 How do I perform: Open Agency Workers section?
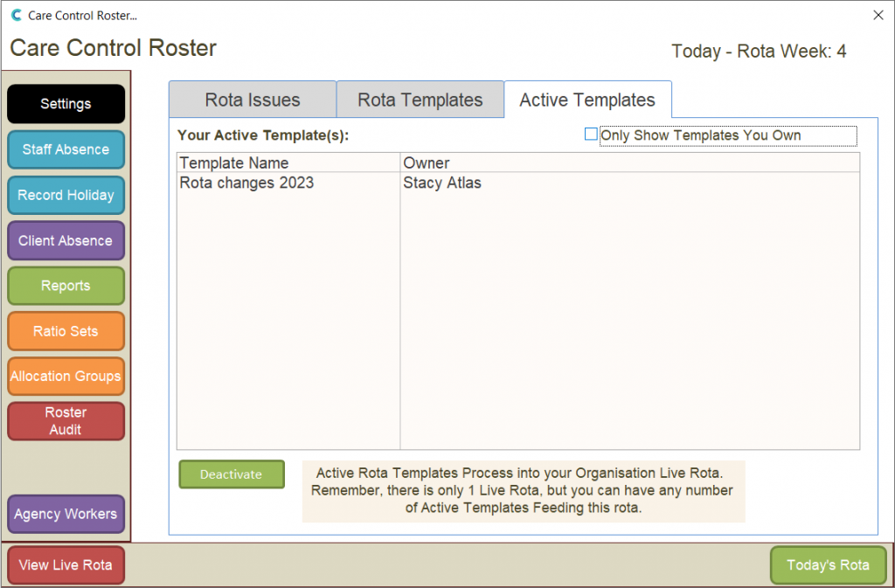coord(66,514)
